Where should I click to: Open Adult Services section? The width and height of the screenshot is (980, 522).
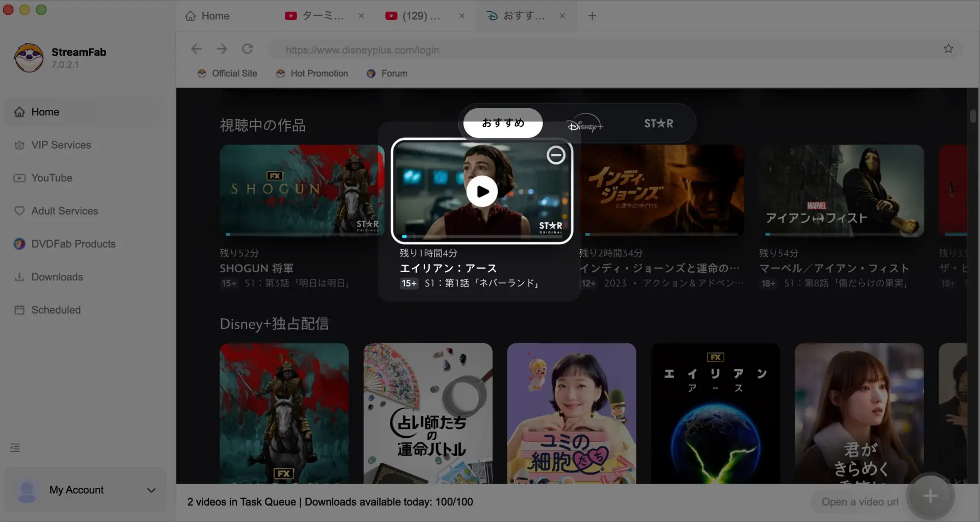tap(86, 211)
